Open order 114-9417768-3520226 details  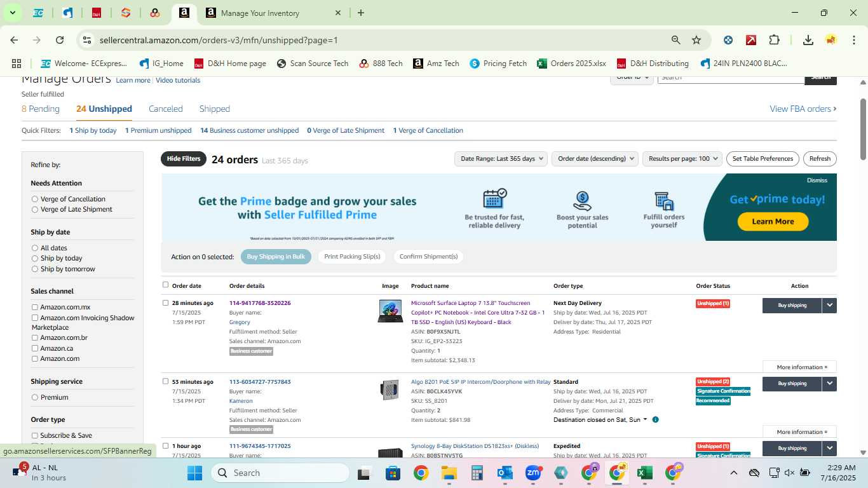pyautogui.click(x=260, y=303)
